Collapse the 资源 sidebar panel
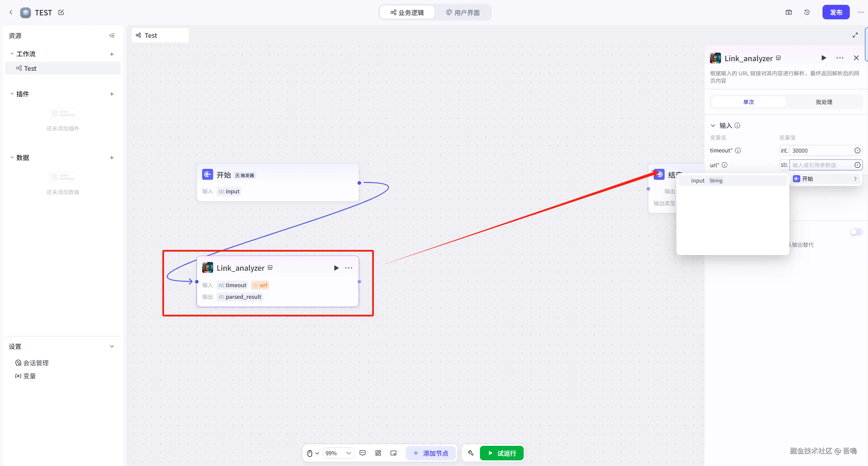868x466 pixels. click(112, 35)
